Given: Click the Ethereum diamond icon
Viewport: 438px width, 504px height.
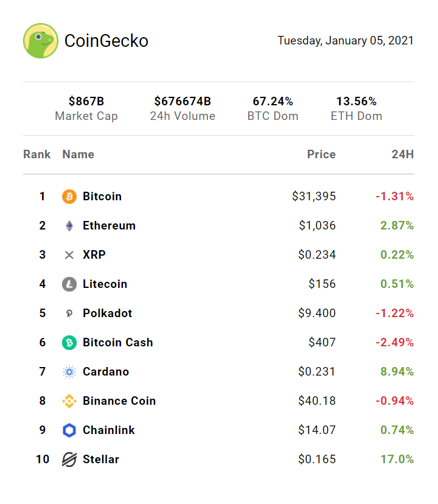Looking at the screenshot, I should [69, 226].
